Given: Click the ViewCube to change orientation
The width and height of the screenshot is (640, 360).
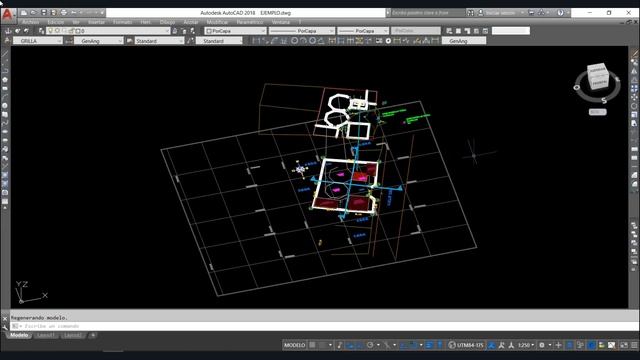Looking at the screenshot, I should [x=599, y=76].
